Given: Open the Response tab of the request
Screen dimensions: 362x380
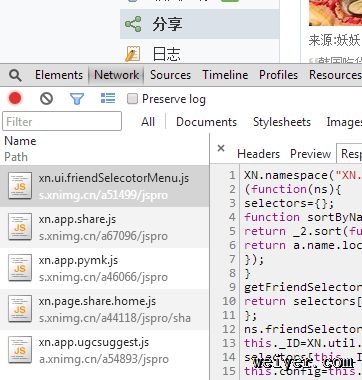Looking at the screenshot, I should [x=350, y=154].
